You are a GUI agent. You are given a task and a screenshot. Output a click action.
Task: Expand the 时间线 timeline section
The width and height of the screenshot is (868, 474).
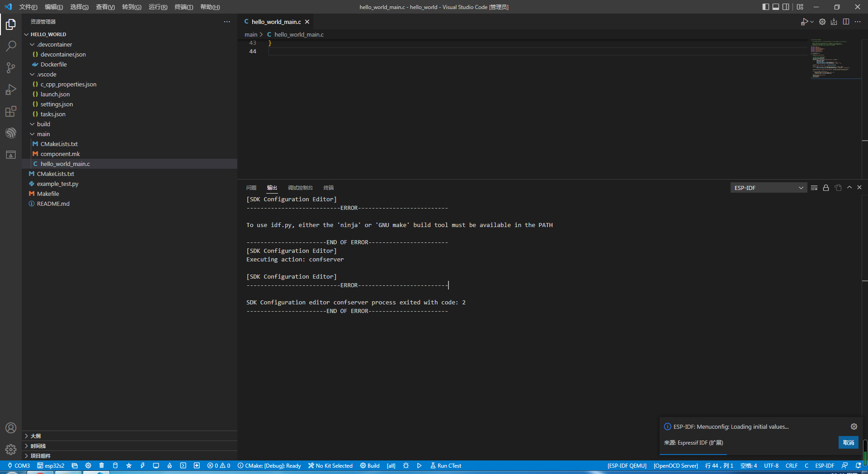pyautogui.click(x=129, y=446)
